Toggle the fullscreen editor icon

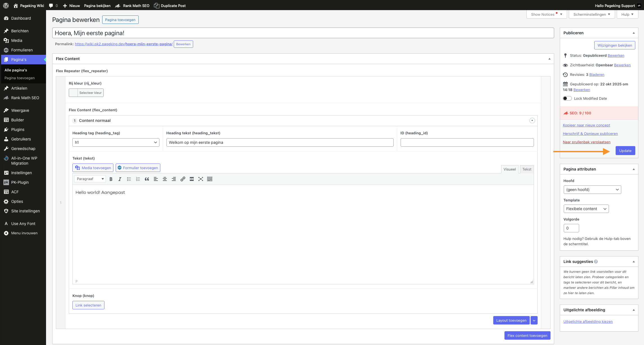click(x=201, y=179)
